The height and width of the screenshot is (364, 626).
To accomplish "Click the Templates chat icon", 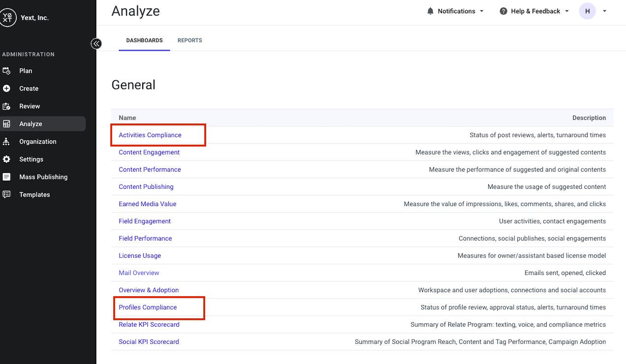I will (x=6, y=195).
